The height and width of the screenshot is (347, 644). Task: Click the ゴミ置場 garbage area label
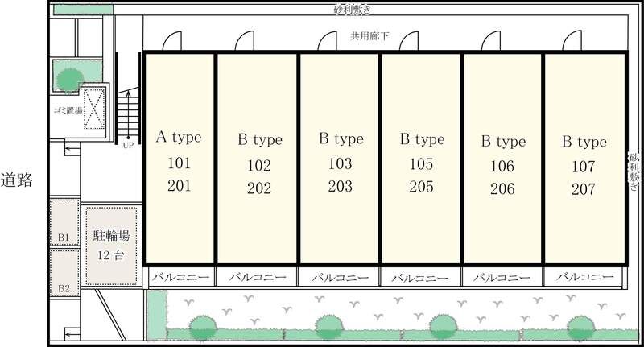[x=68, y=110]
